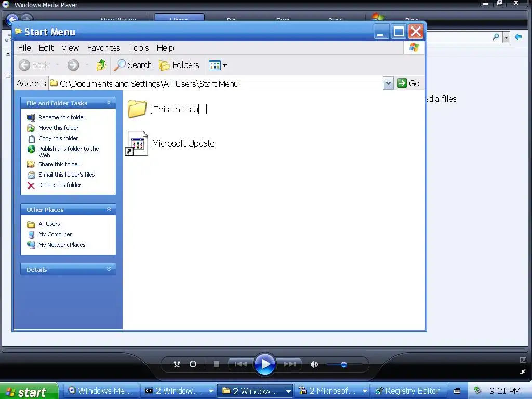Go to All Users in Other Places
This screenshot has height=399, width=532.
(x=49, y=224)
